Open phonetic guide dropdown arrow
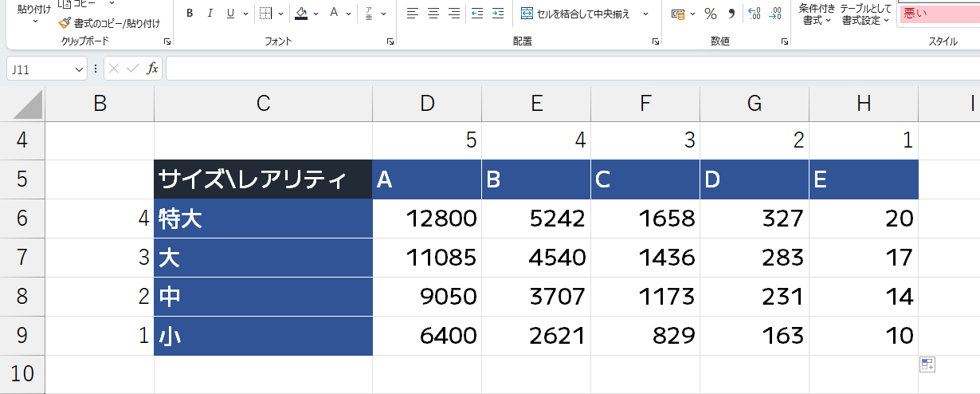Viewport: 980px width, 394px height. [384, 13]
